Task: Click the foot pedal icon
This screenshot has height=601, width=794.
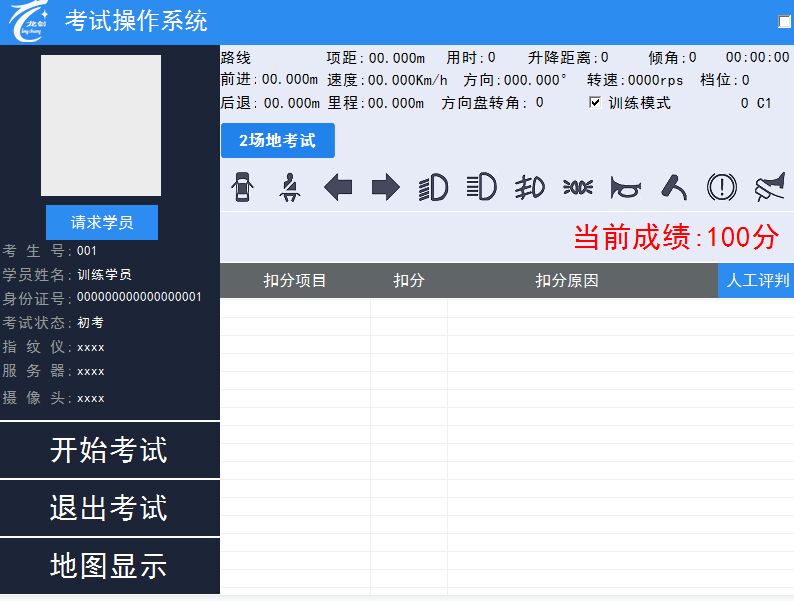Action: [x=770, y=187]
